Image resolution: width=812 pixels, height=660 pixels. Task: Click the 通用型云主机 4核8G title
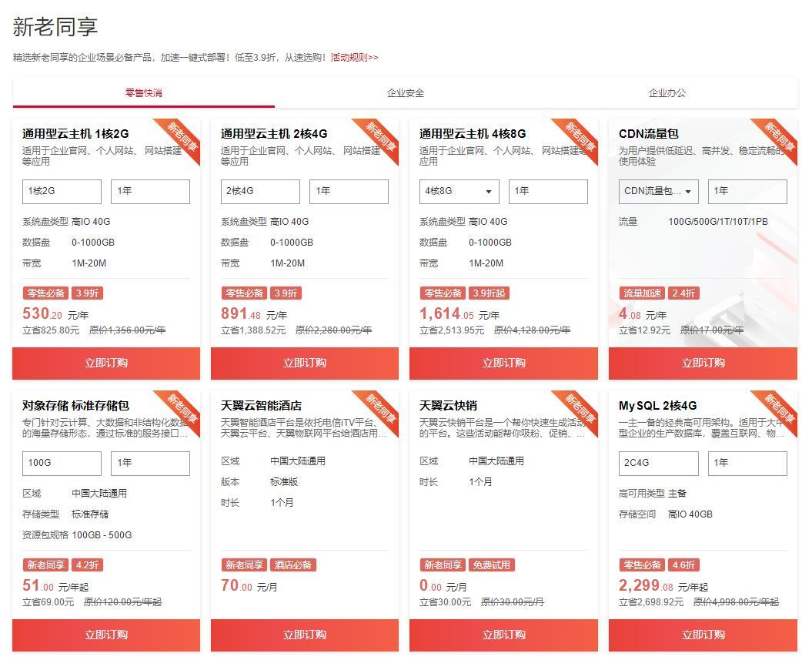pyautogui.click(x=473, y=134)
